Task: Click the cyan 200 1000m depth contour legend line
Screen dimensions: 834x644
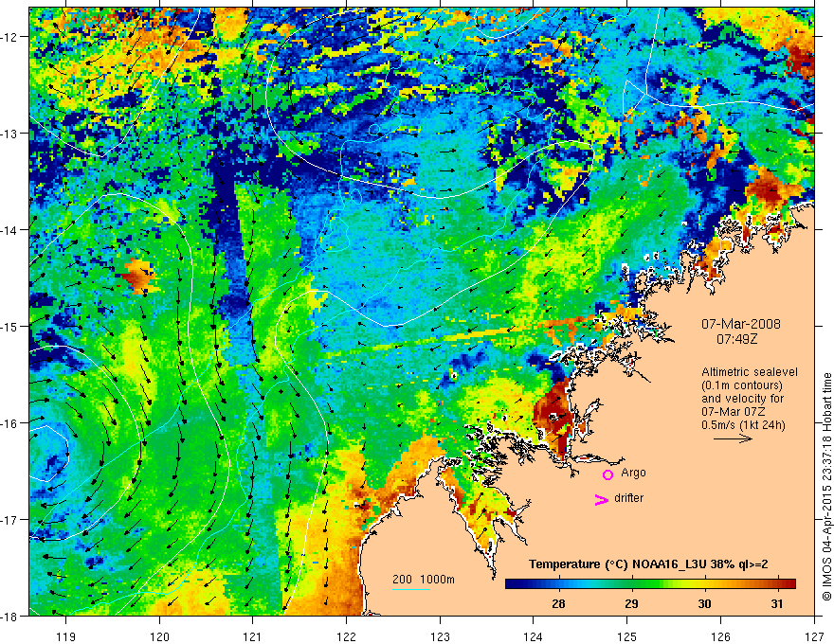Action: 411,589
